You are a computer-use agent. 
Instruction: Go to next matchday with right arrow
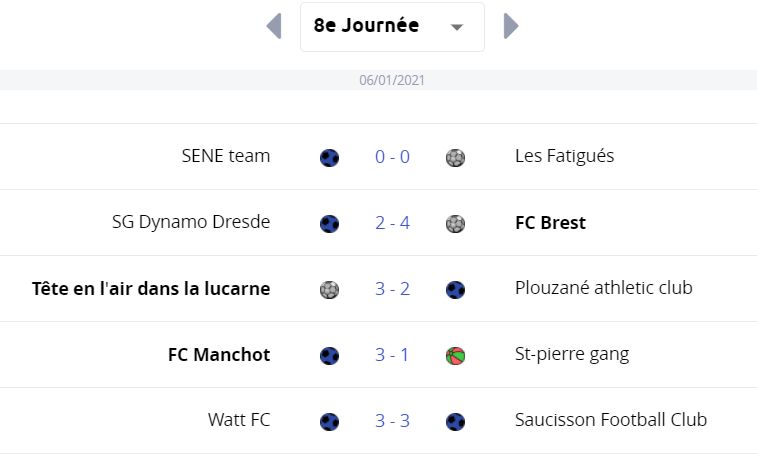511,26
